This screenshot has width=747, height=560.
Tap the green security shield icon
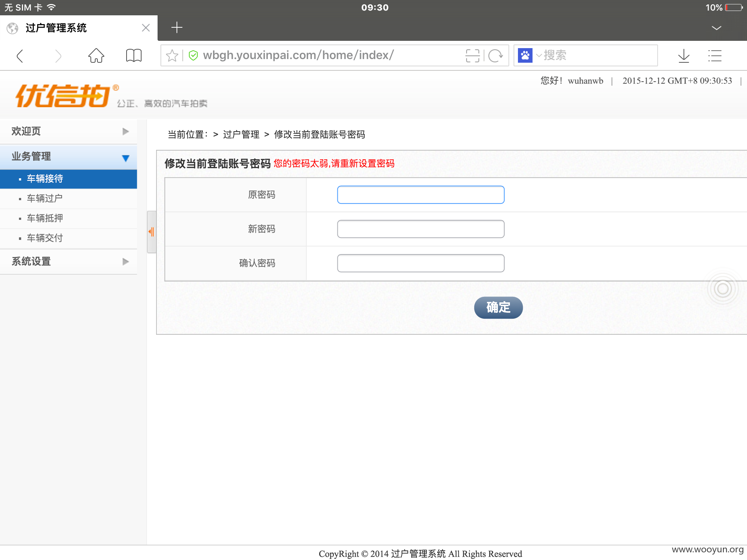pyautogui.click(x=193, y=55)
